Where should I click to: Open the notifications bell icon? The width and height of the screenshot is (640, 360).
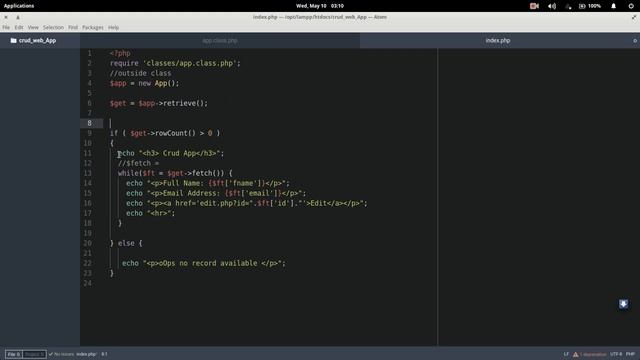[613, 6]
